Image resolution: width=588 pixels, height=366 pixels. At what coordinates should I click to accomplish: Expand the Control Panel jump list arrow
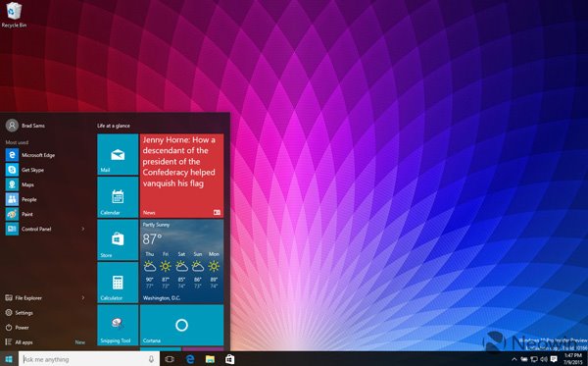83,229
